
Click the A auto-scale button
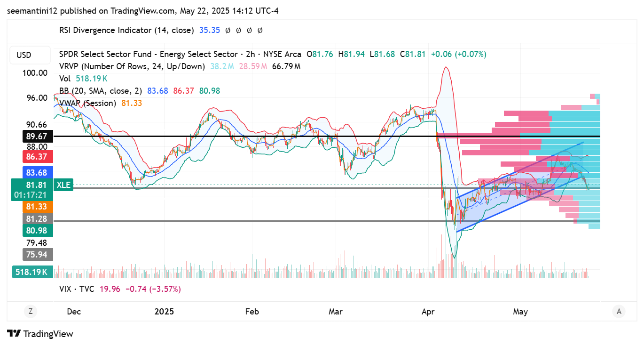[x=619, y=311]
